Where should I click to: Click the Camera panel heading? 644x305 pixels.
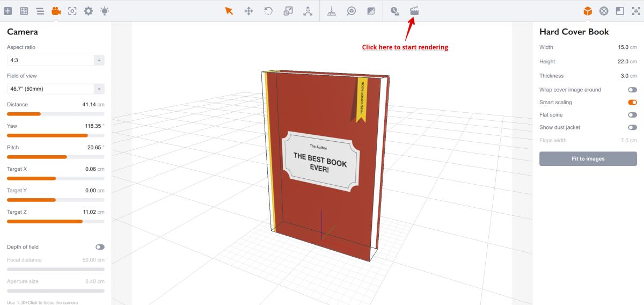click(x=23, y=32)
